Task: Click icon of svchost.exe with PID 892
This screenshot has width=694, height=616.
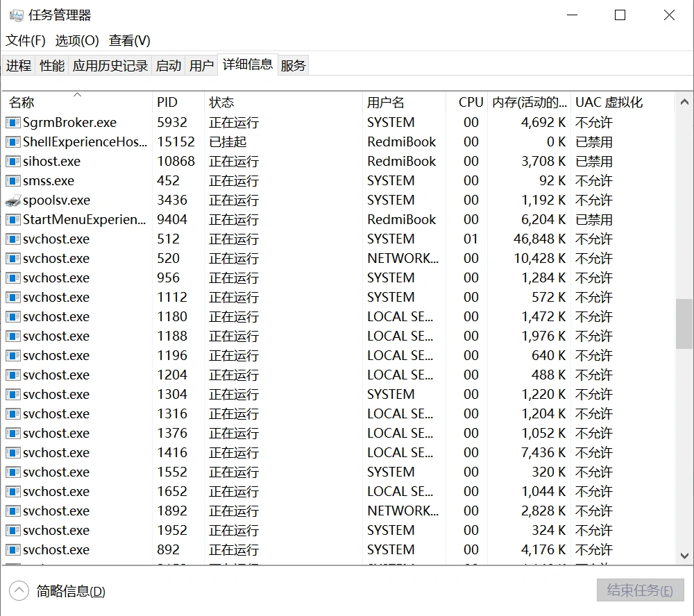Action: click(12, 549)
